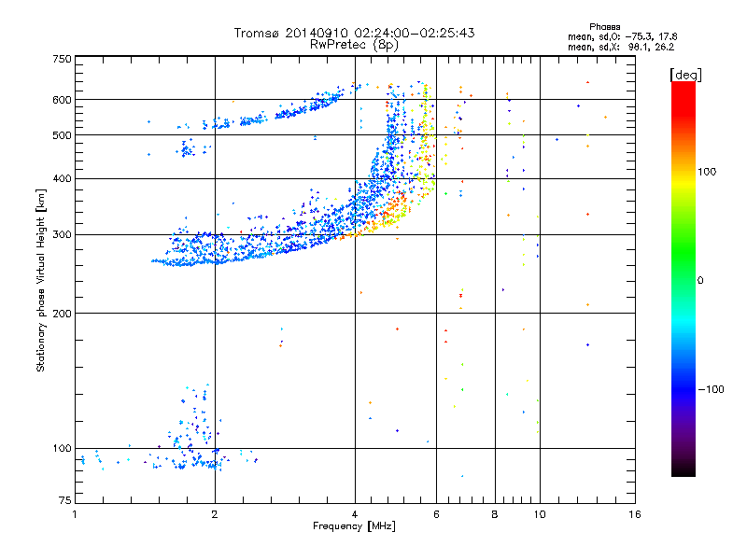This screenshot has height=560, width=747.
Task: Click the 10 frequency axis tick label
Action: point(539,514)
